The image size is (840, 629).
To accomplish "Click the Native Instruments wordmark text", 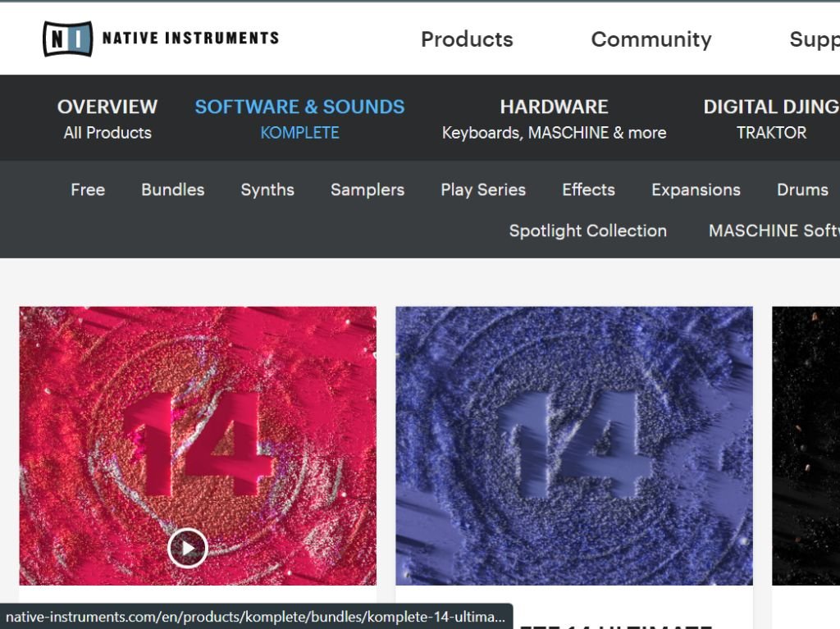I will 190,38.
